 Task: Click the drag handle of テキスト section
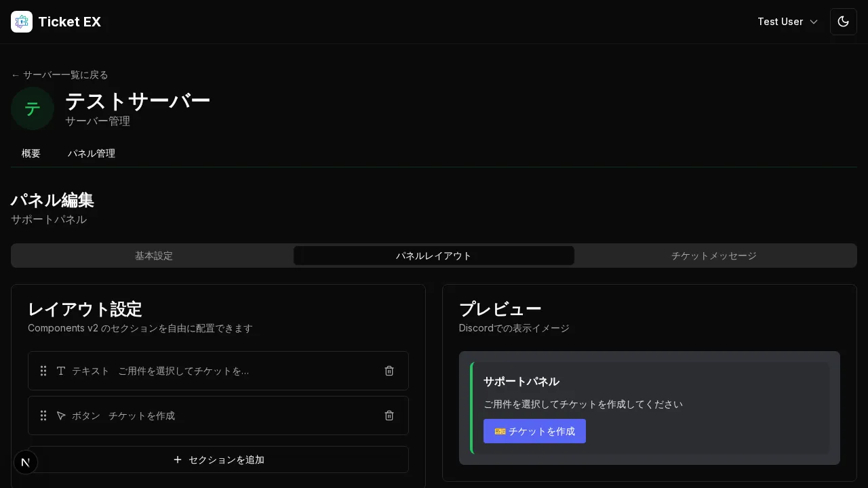tap(43, 371)
